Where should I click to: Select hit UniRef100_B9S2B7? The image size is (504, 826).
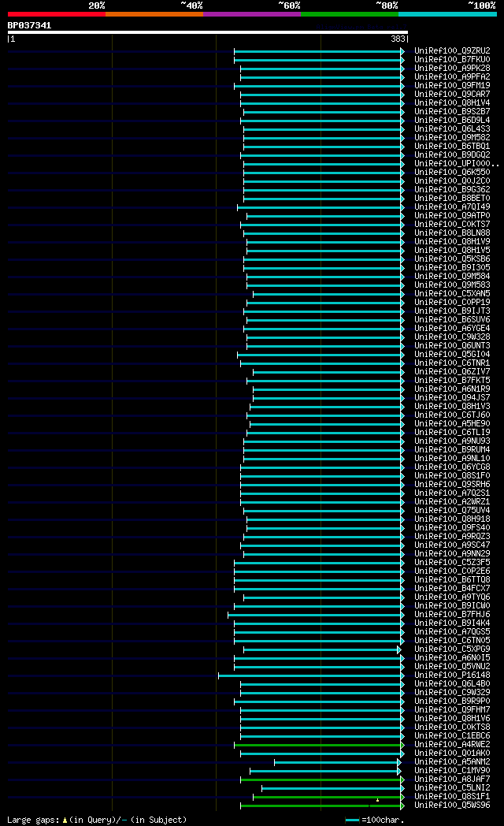pos(452,112)
